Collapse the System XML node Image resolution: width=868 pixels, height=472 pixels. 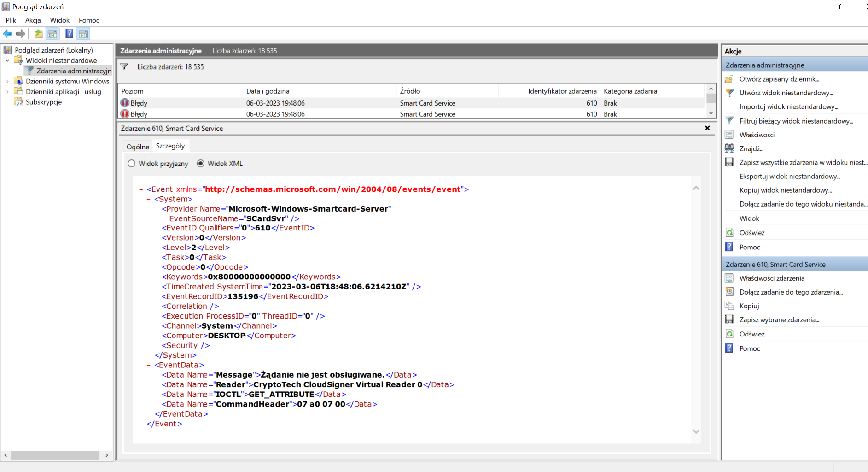[149, 199]
